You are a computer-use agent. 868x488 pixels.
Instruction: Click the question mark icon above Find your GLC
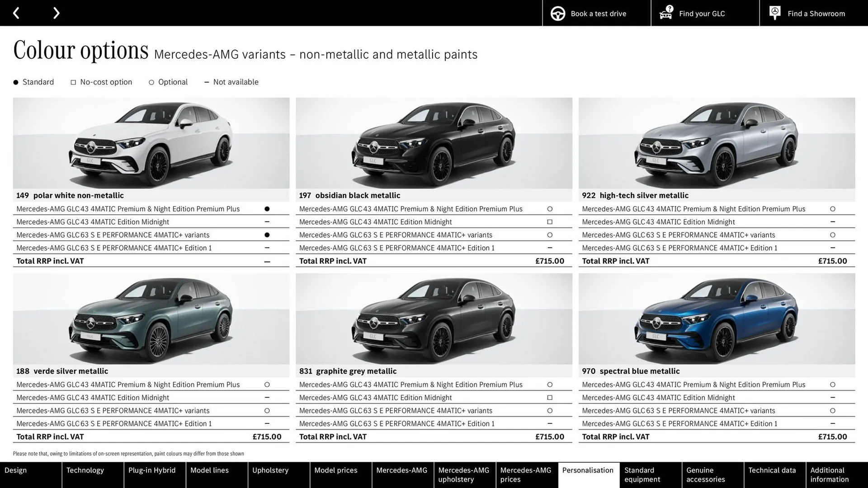(x=670, y=8)
